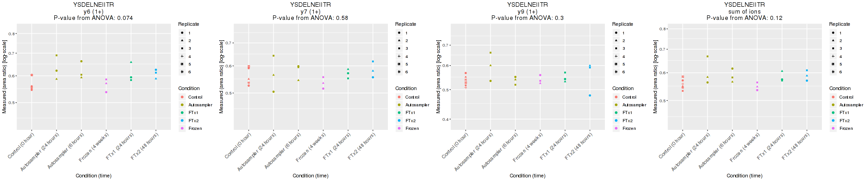
Task: Click Replicate 5 boxed symbol in y7 legend
Action: 399,64
